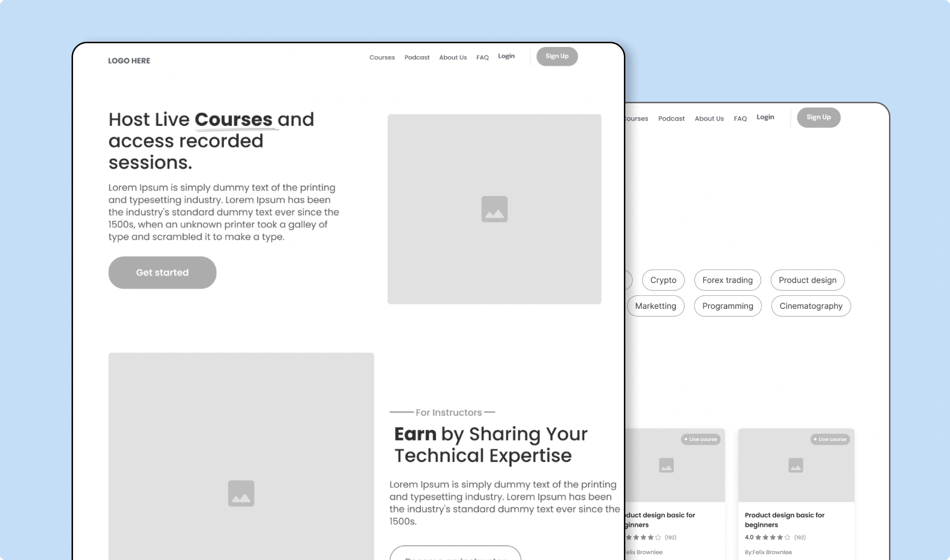Select the Programming category filter tag
The width and height of the screenshot is (950, 560).
point(727,305)
